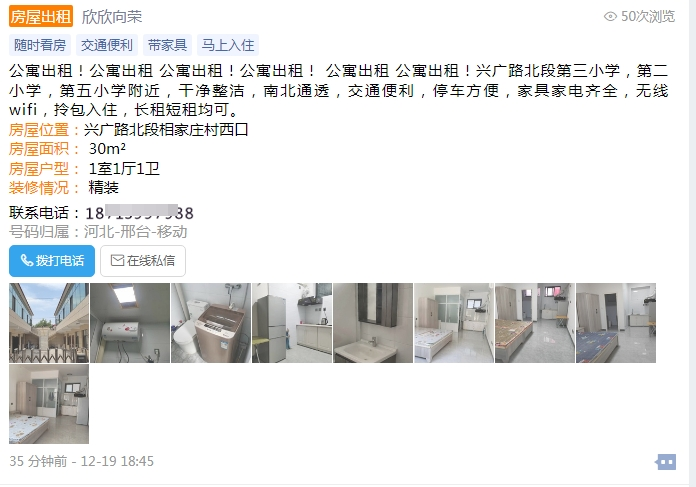Viewport: 696px width, 487px height.
Task: Select the 马上入住 tag
Action: 228,45
